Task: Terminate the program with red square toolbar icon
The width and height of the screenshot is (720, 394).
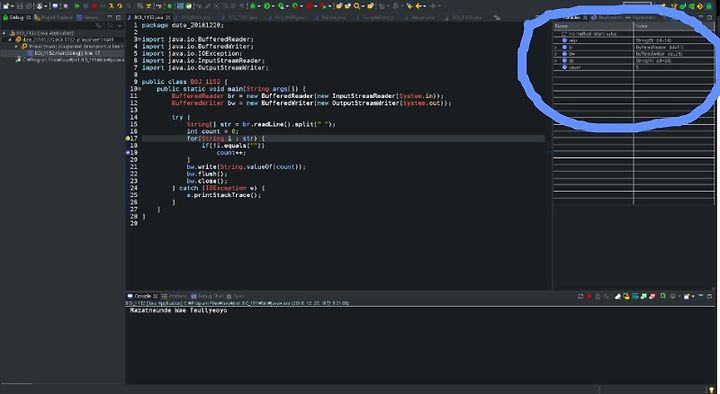Action: coord(94,6)
